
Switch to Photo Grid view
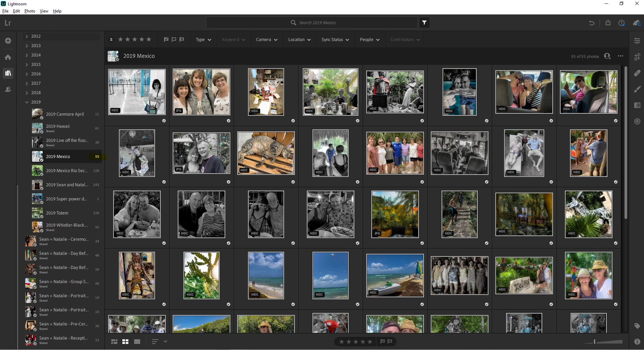click(x=114, y=342)
